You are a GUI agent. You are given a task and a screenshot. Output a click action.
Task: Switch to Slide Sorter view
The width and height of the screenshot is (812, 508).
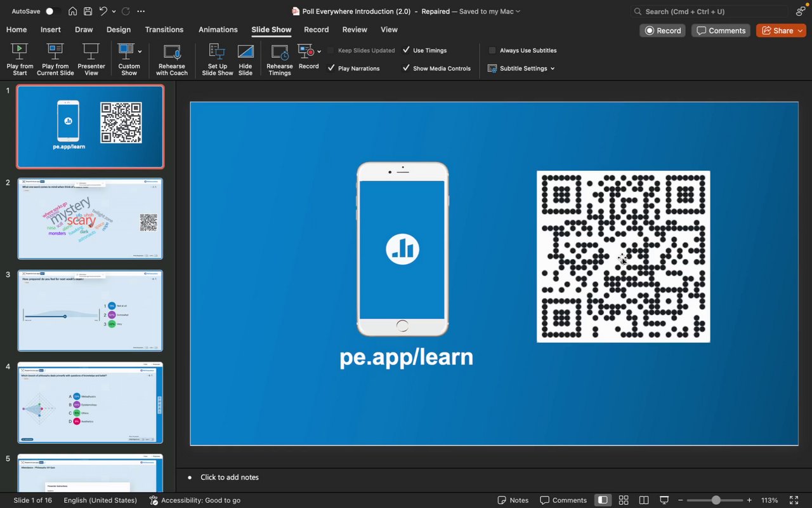pos(624,500)
